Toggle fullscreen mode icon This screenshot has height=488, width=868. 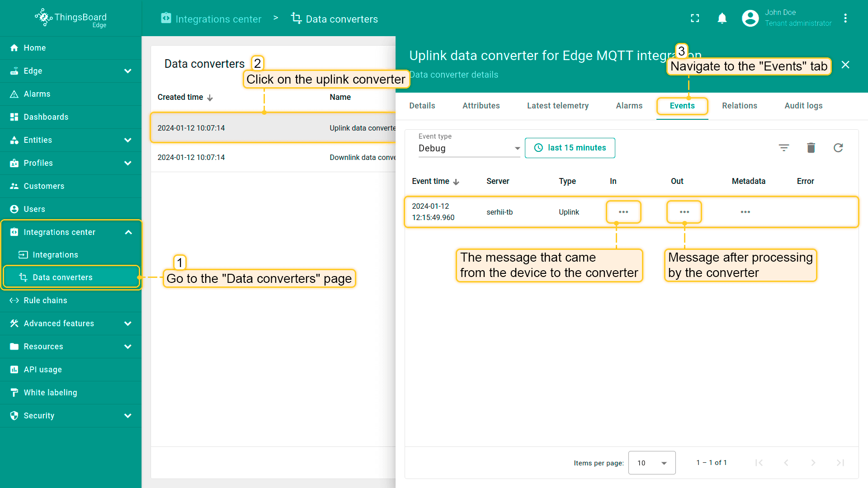(x=695, y=18)
